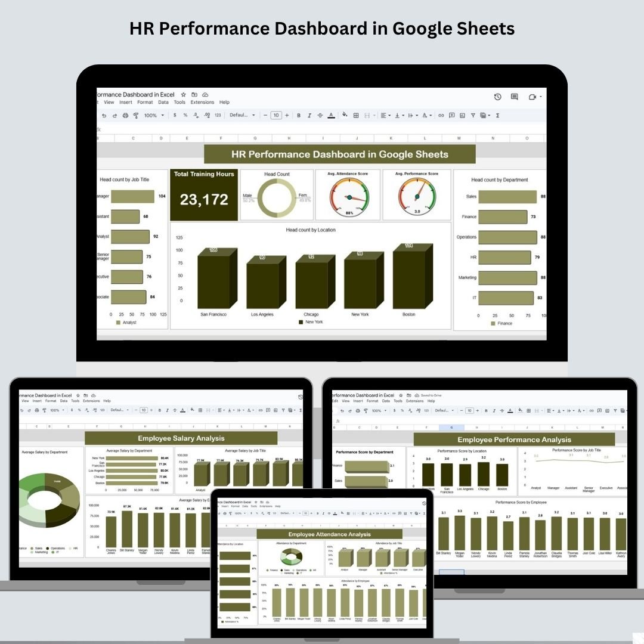Open the Default font dropdown in top dashboard
Viewport: 644px width, 644px height.
tap(242, 115)
